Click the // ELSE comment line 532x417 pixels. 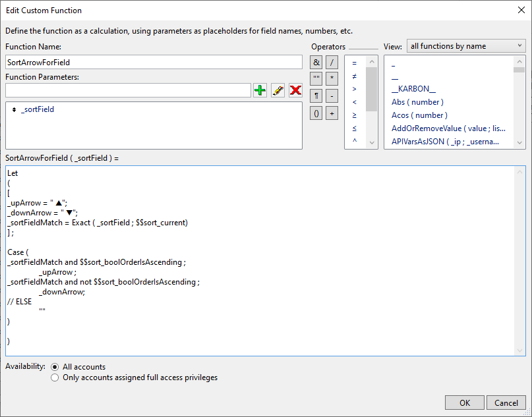(19, 302)
